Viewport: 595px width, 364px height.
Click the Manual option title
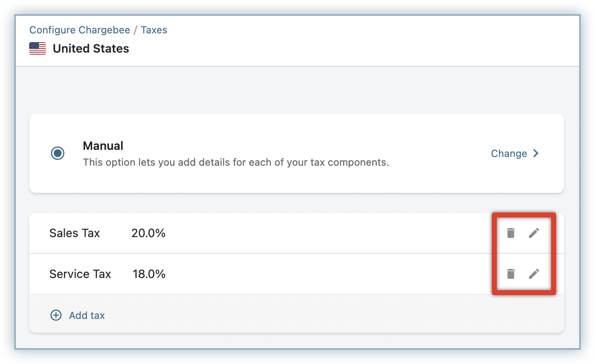point(103,146)
